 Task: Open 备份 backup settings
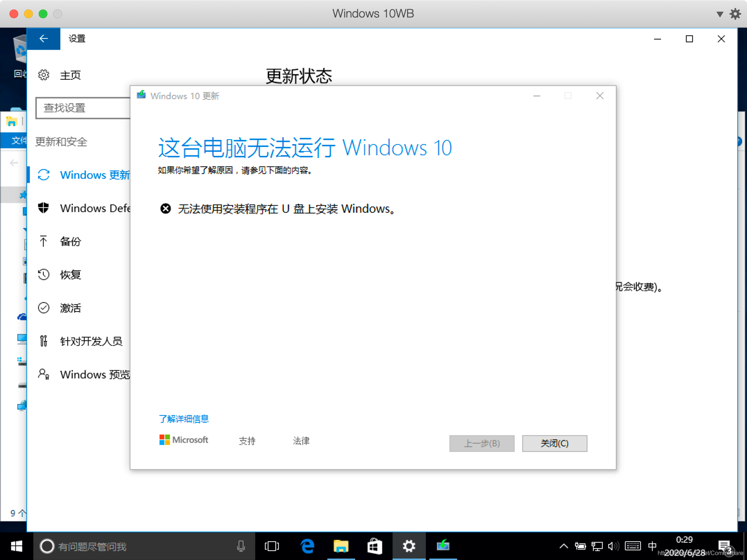pyautogui.click(x=70, y=241)
